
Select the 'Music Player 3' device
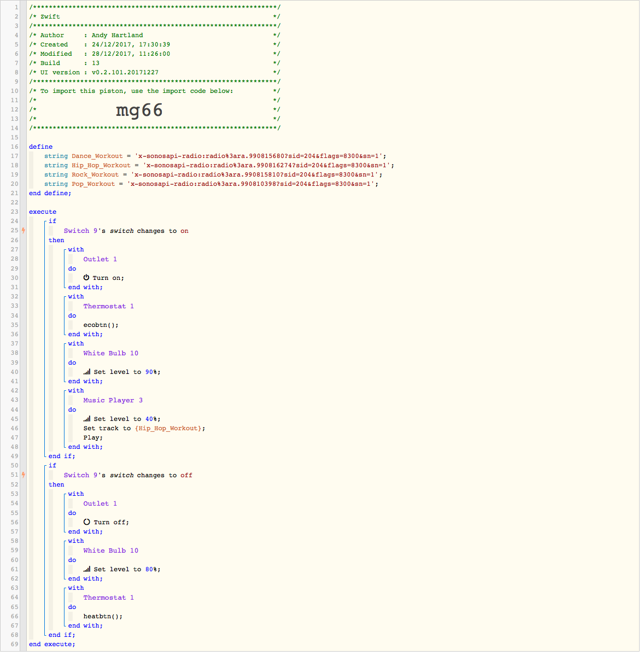[x=113, y=400]
